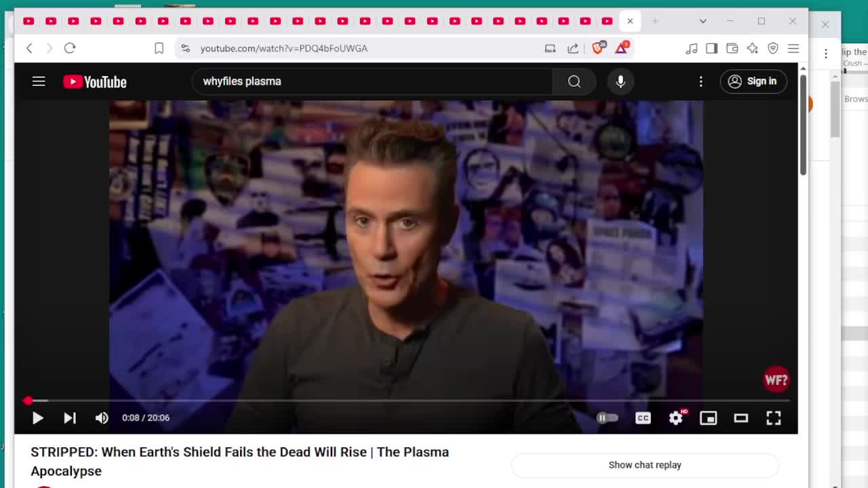Turn on closed captions
The height and width of the screenshot is (488, 868).
pyautogui.click(x=643, y=418)
